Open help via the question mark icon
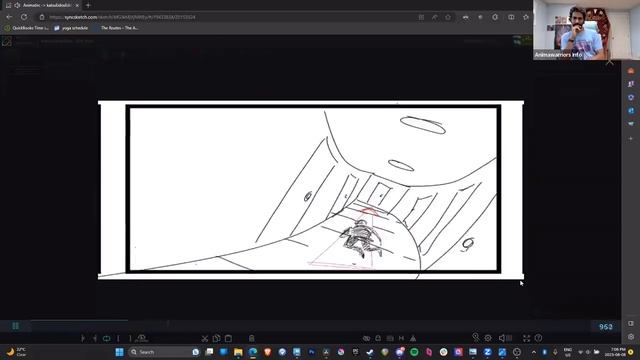Image resolution: width=640 pixels, height=360 pixels. click(538, 338)
